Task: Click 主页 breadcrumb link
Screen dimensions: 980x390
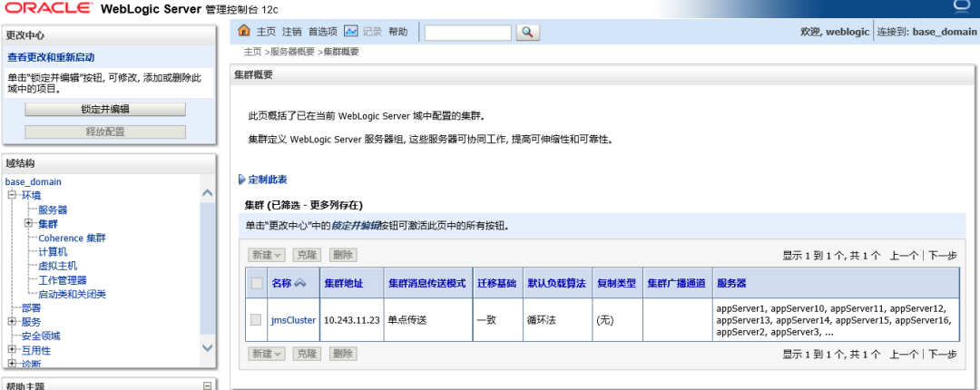Action: (x=252, y=52)
